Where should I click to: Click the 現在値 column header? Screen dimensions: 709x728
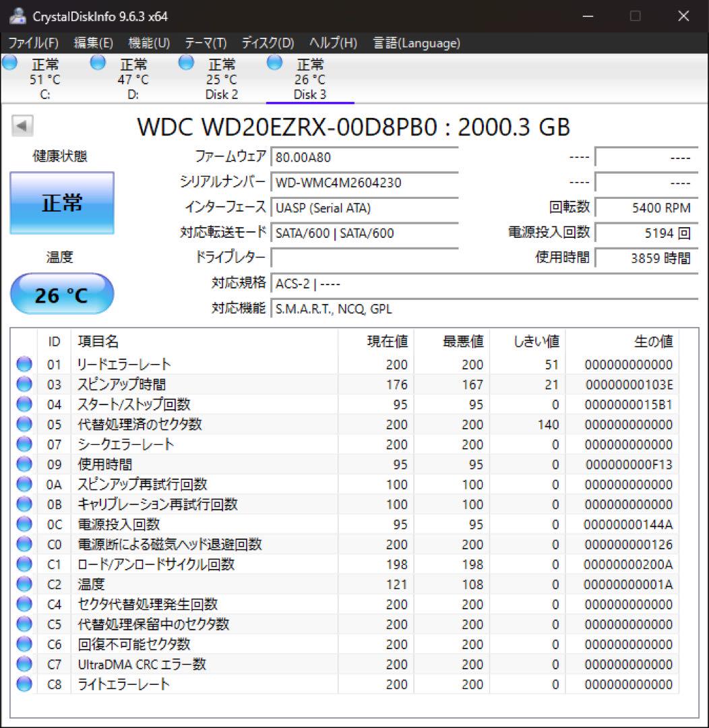click(x=376, y=342)
